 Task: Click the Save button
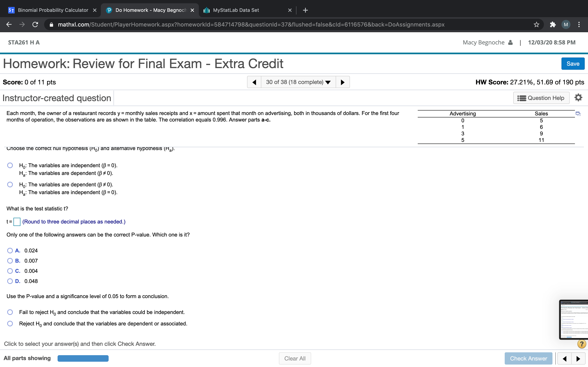pos(573,64)
